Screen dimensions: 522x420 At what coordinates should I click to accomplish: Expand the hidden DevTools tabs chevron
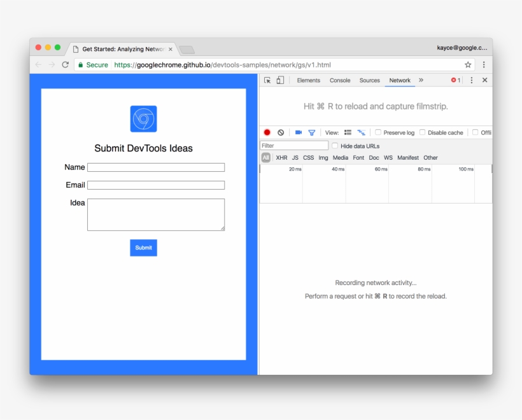pos(421,80)
